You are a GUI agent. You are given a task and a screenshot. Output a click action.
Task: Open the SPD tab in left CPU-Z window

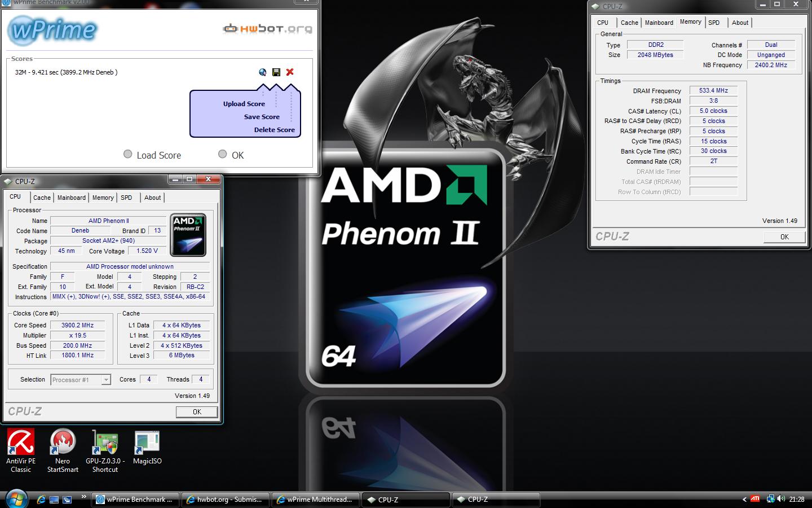(126, 198)
